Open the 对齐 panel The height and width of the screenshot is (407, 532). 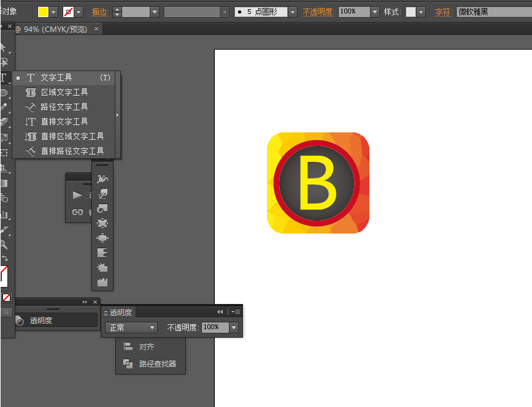tap(146, 347)
